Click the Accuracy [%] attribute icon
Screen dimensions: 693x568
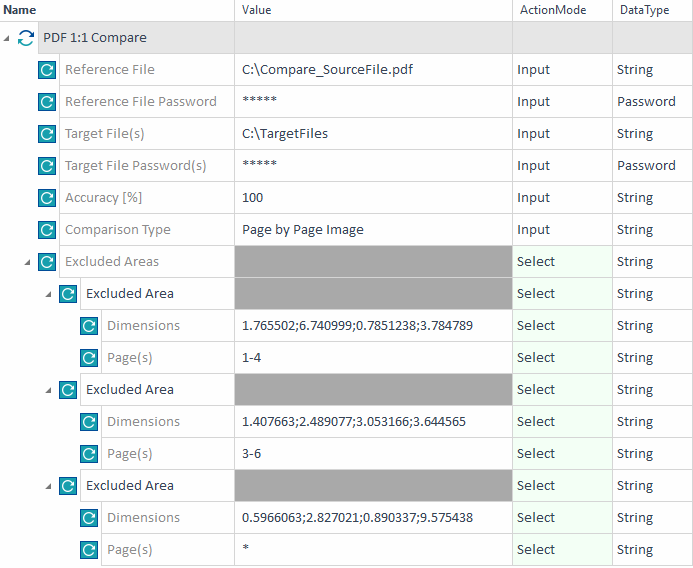[x=46, y=198]
